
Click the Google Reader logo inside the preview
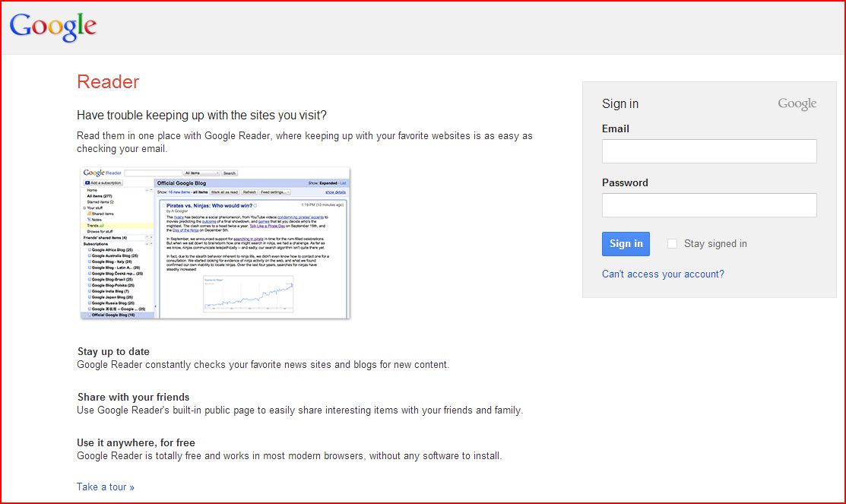pyautogui.click(x=102, y=173)
